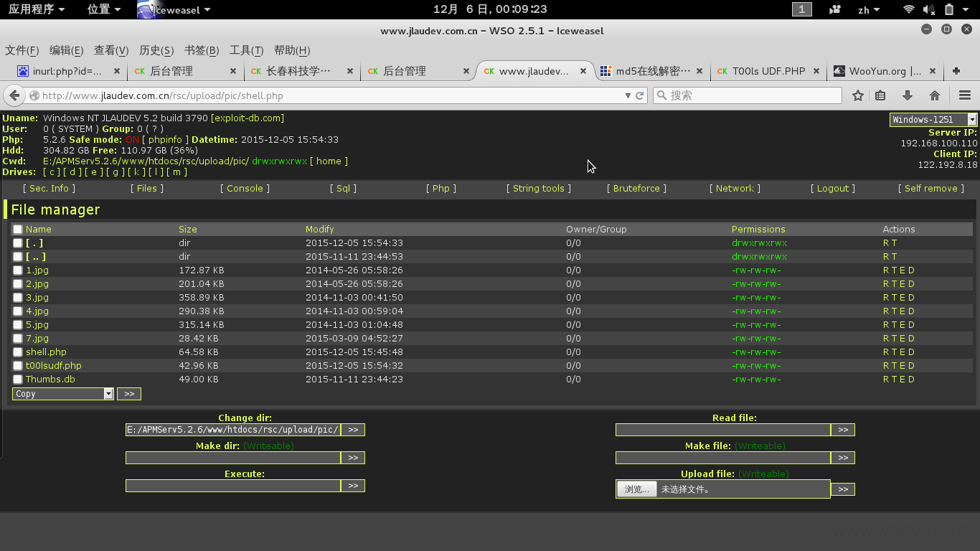Close the md5在线解密 tab
Image resolution: width=980 pixels, height=551 pixels.
[x=701, y=71]
